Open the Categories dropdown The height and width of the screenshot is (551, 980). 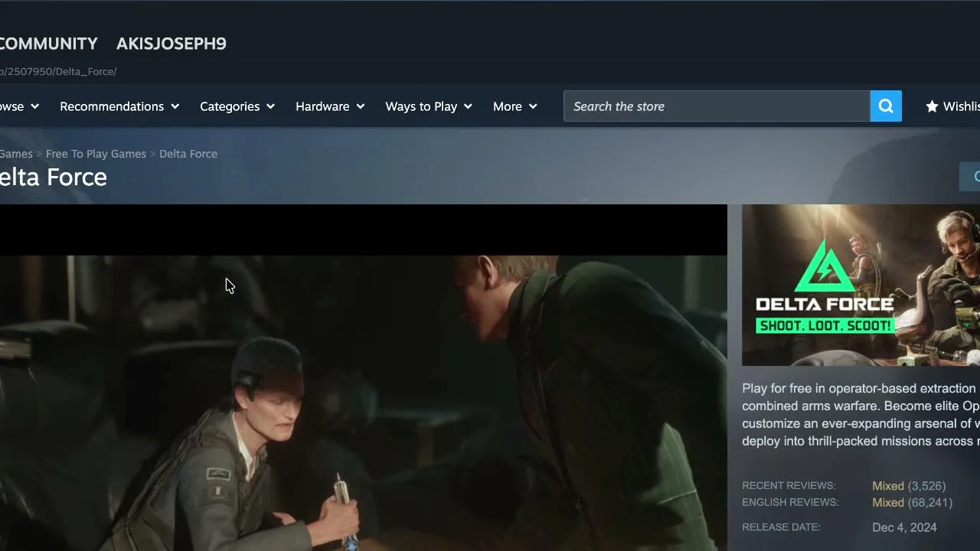237,106
